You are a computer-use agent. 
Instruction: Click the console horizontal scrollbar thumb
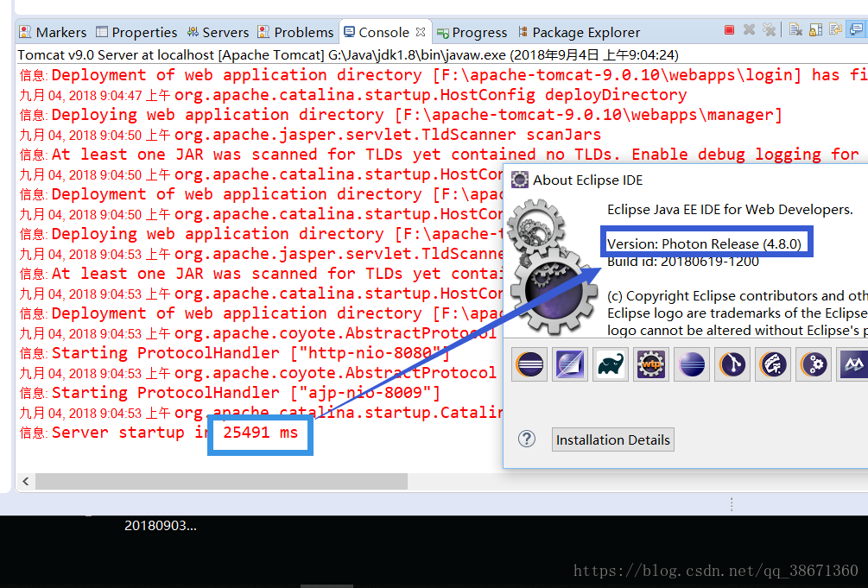coord(221,481)
